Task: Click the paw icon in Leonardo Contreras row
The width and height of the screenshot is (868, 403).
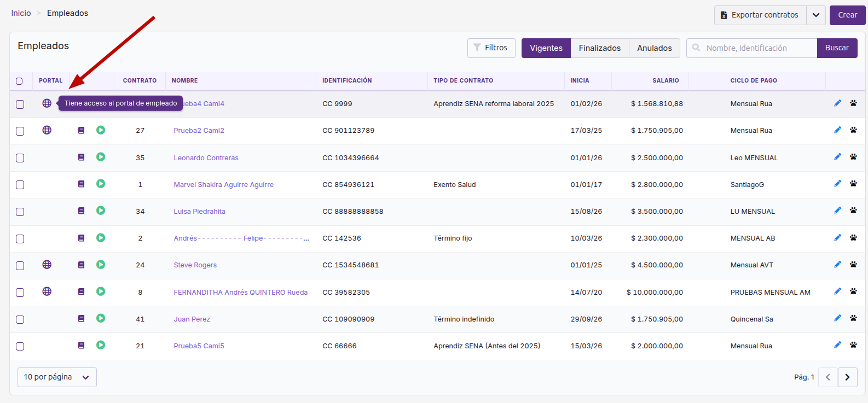Action: pyautogui.click(x=853, y=157)
